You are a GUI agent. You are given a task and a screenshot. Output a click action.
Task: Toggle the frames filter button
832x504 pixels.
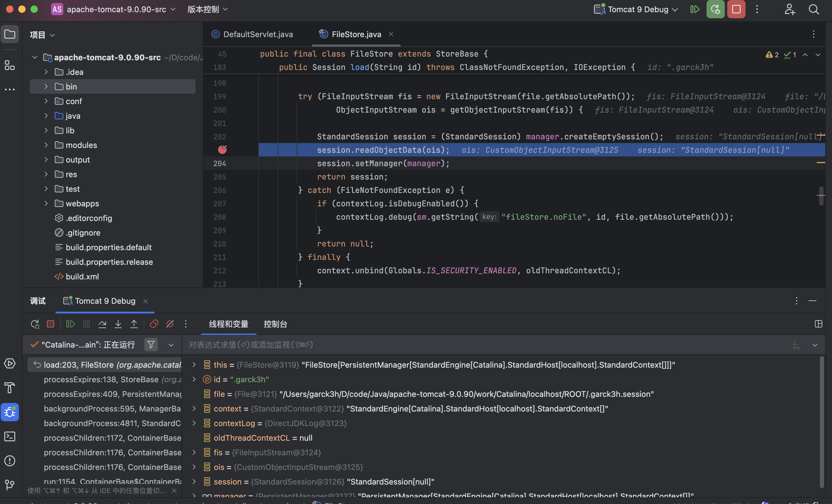point(151,345)
